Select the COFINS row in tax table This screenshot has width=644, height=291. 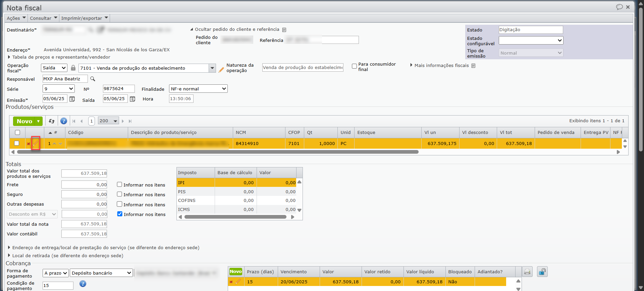[237, 201]
